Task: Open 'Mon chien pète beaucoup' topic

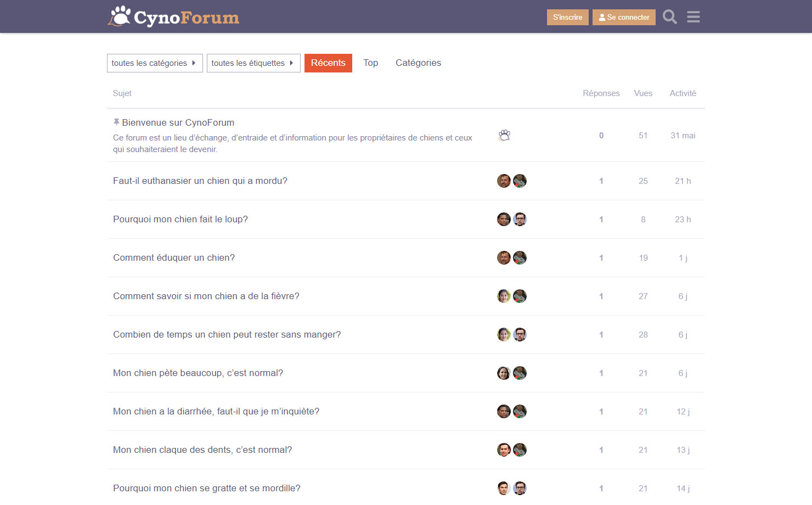Action: click(x=198, y=373)
